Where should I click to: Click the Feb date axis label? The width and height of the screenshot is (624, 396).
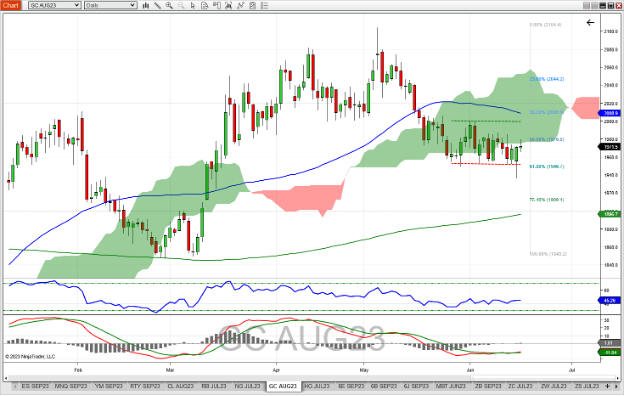click(78, 370)
